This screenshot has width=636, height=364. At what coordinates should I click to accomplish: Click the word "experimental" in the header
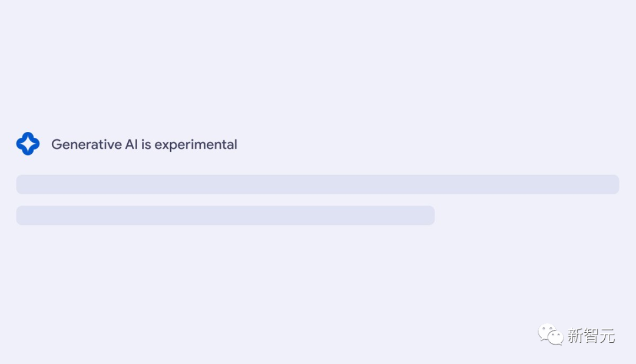196,145
